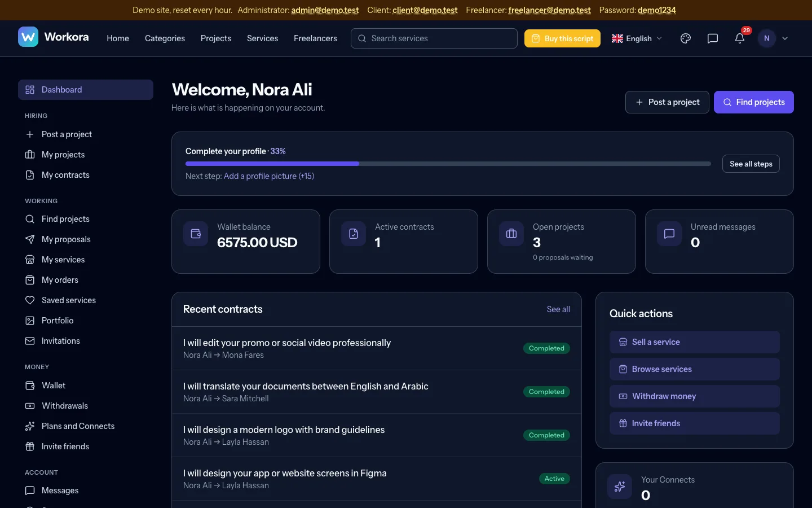This screenshot has width=812, height=508.
Task: Open Saved services in sidebar
Action: [86, 300]
